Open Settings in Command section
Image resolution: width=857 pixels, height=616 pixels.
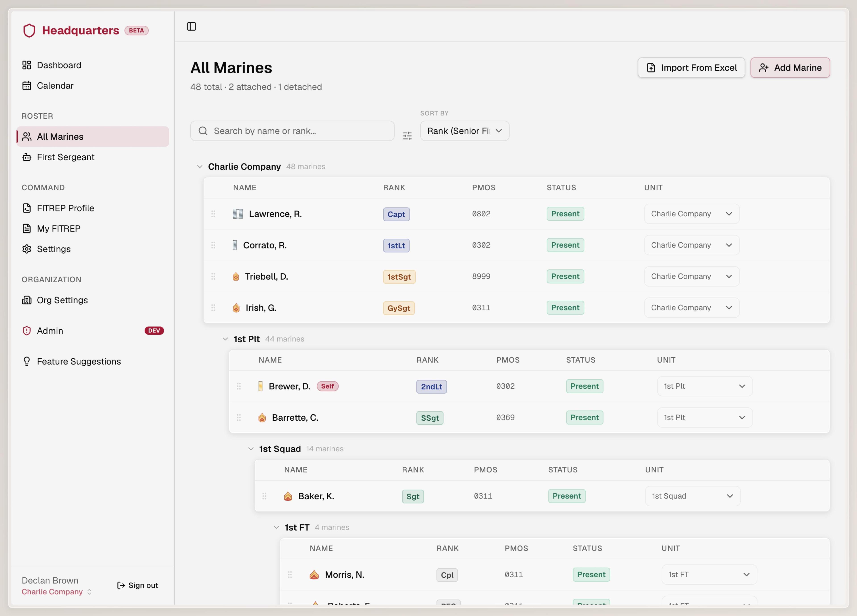[x=93, y=249]
